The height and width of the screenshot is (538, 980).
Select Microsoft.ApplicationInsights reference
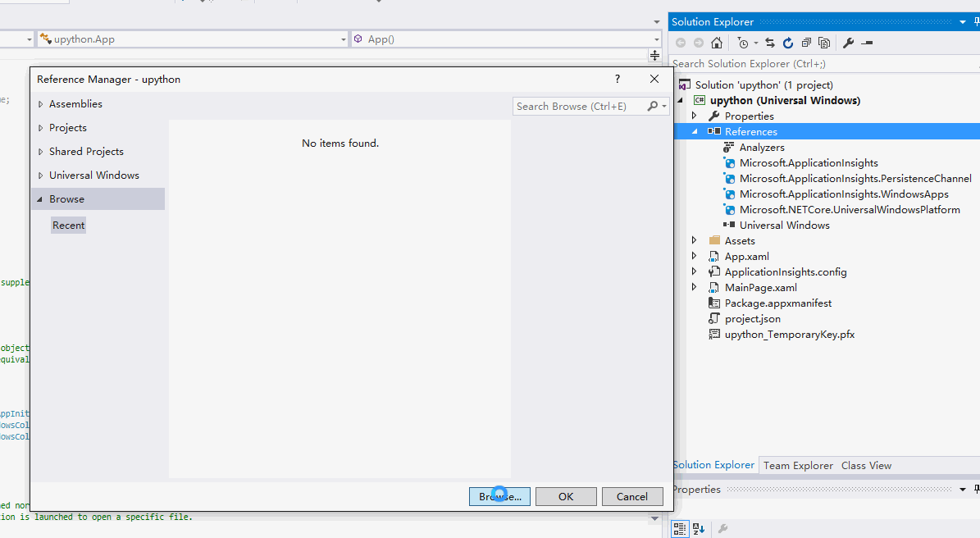tap(809, 163)
